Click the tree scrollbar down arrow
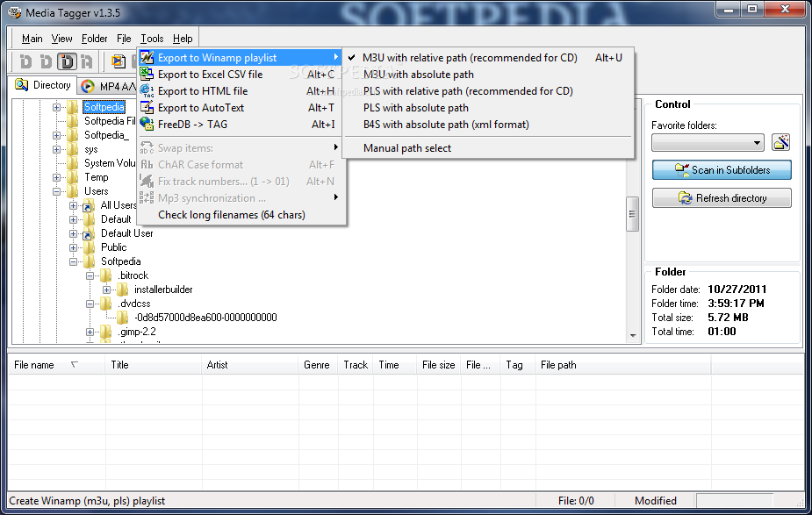 point(632,336)
